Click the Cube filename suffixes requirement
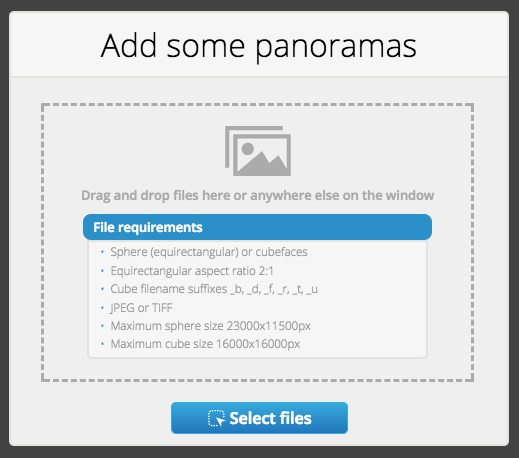 [x=214, y=289]
